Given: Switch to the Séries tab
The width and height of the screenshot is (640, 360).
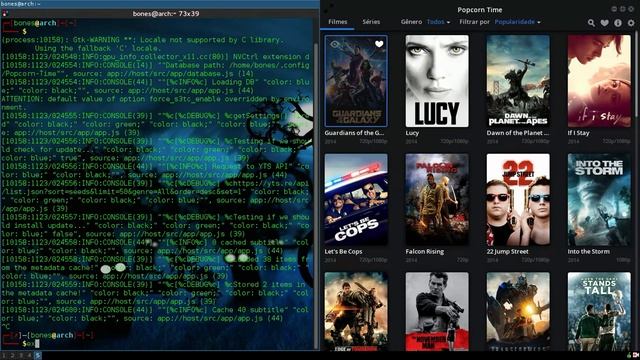Looking at the screenshot, I should pos(371,22).
